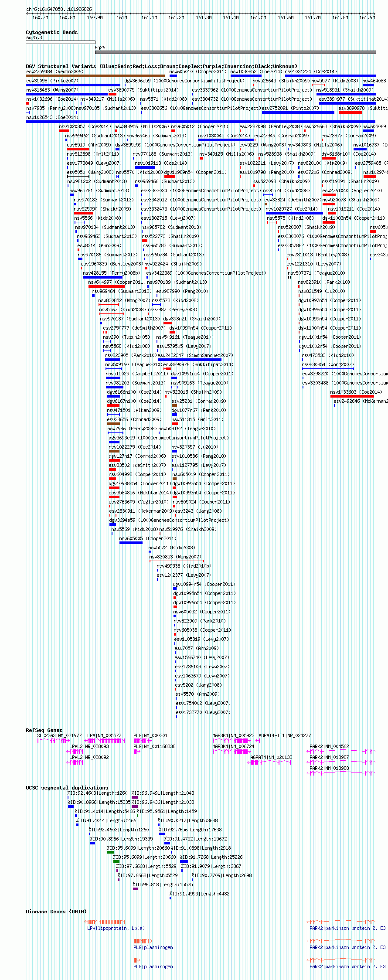The width and height of the screenshot is (388, 980).
Task: Open variant nsv830853 (Wong2007)
Action: tap(175, 557)
